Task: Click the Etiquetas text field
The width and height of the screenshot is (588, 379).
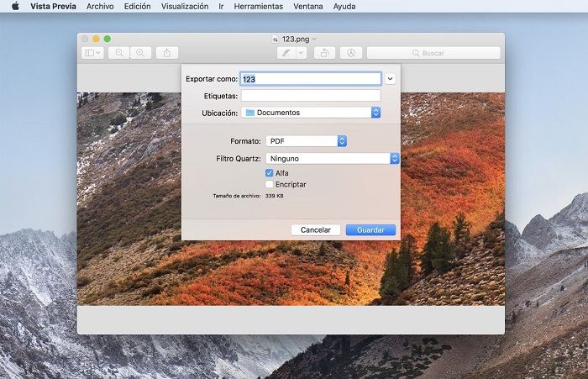Action: [x=311, y=96]
